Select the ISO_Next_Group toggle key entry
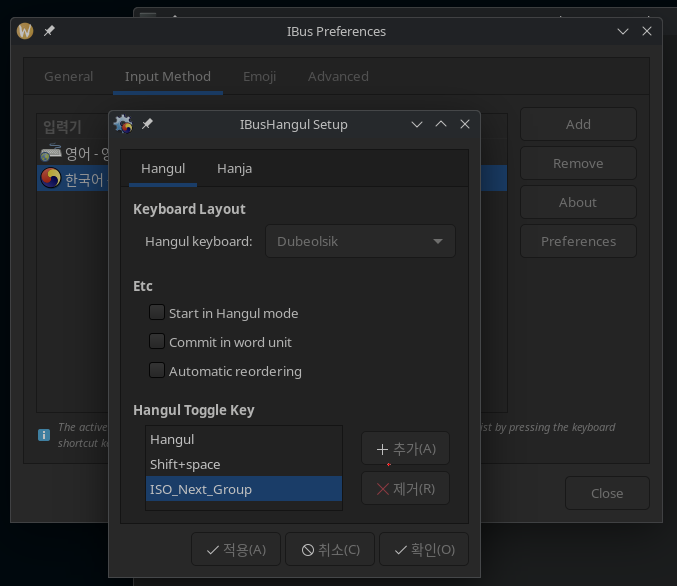This screenshot has width=677, height=586. [244, 489]
